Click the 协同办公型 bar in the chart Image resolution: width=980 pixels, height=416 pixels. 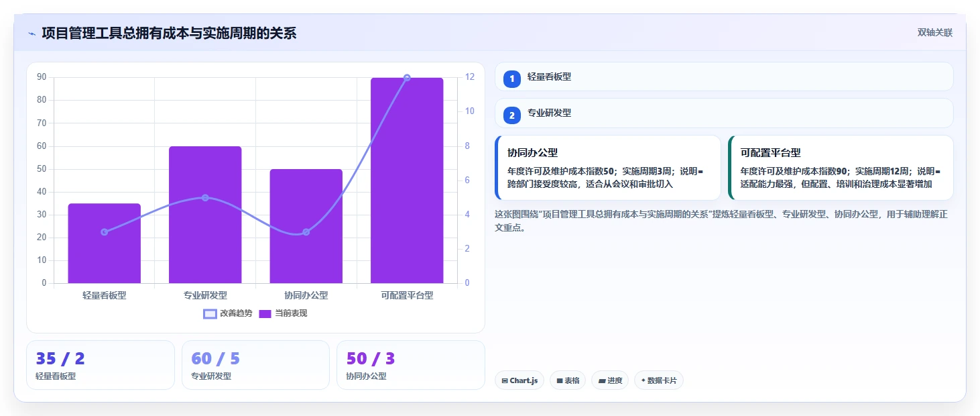306,226
